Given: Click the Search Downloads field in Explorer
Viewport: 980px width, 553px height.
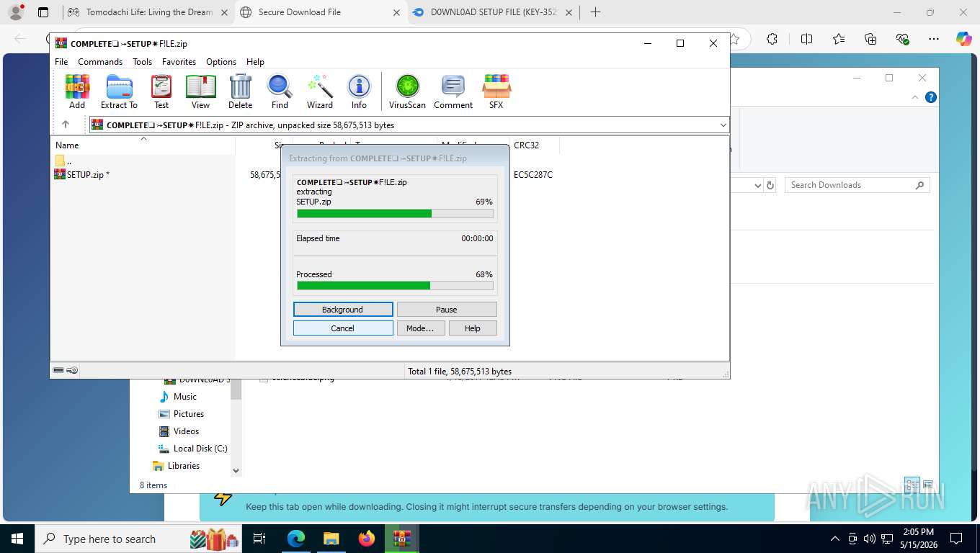Looking at the screenshot, I should coord(857,185).
